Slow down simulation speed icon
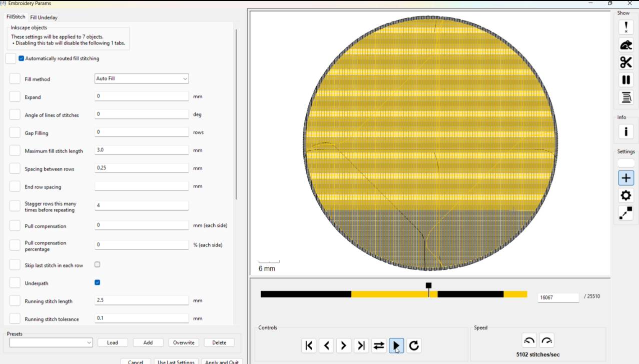639x364 pixels. tap(529, 341)
